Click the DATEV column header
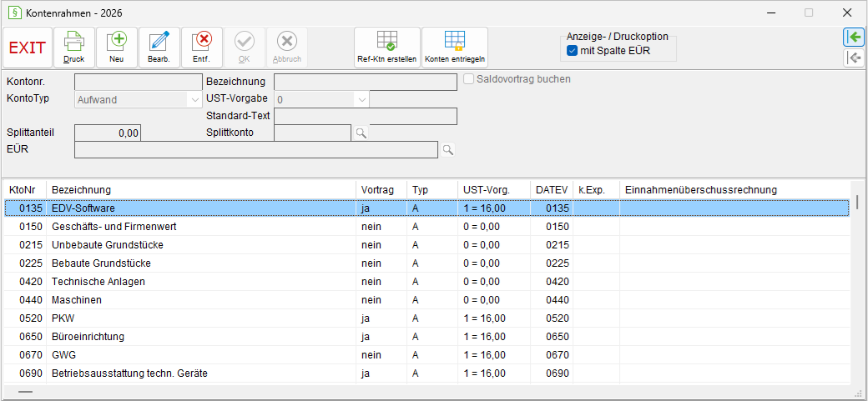This screenshot has height=401, width=868. pyautogui.click(x=552, y=190)
